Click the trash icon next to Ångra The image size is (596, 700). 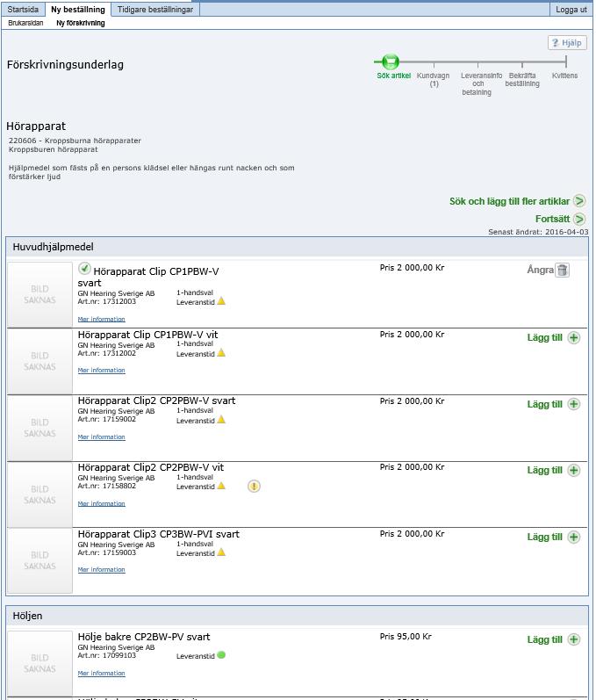[x=562, y=271]
